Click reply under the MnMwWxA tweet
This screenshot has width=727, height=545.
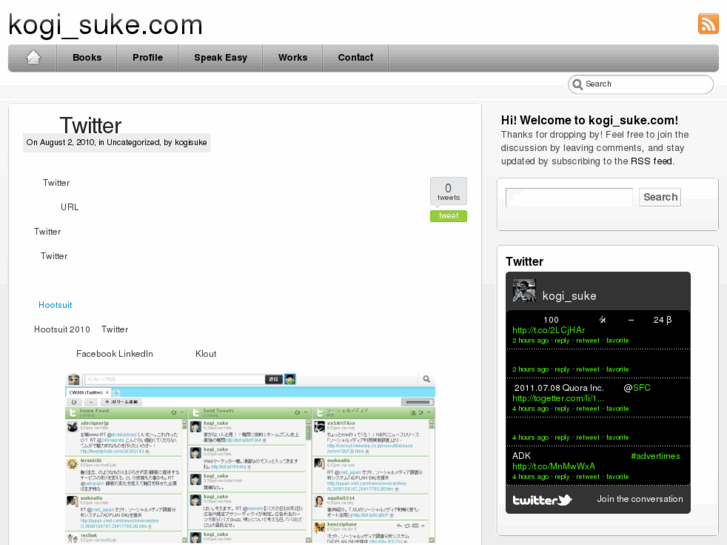point(562,477)
